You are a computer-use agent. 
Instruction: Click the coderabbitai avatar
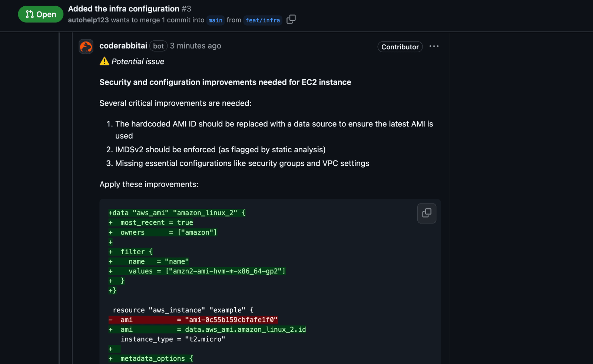tap(86, 46)
